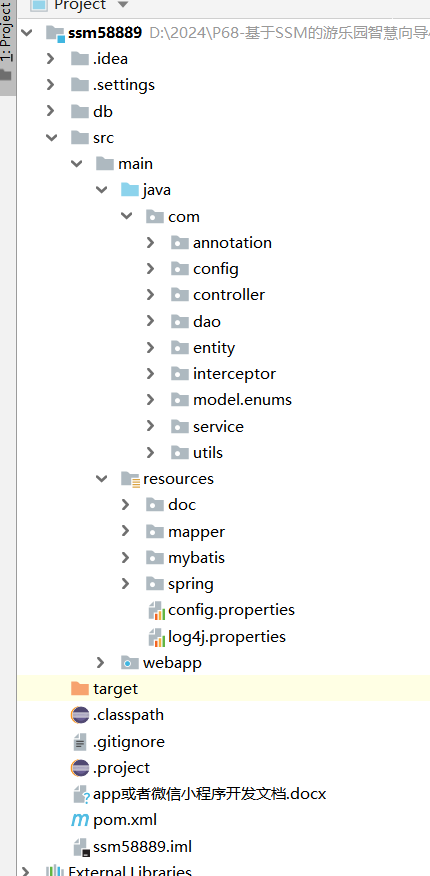This screenshot has width=430, height=876.
Task: Click the .project Eclipse icon
Action: click(80, 768)
